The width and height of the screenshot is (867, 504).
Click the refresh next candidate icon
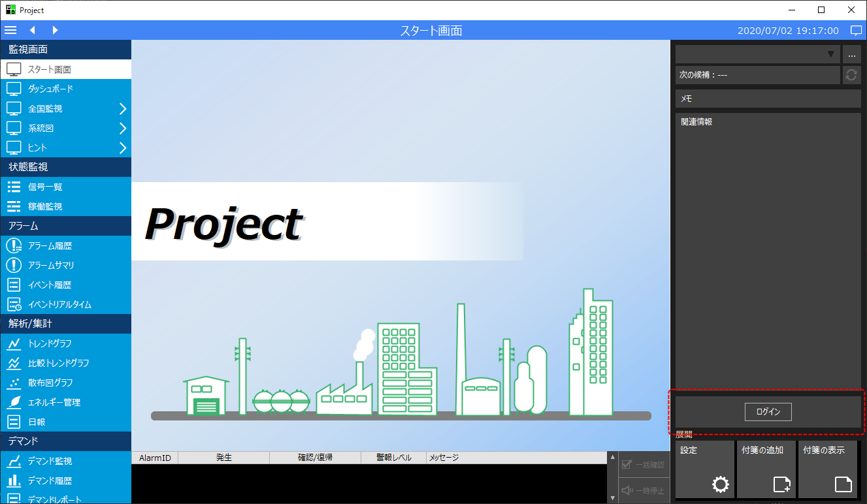click(x=851, y=75)
